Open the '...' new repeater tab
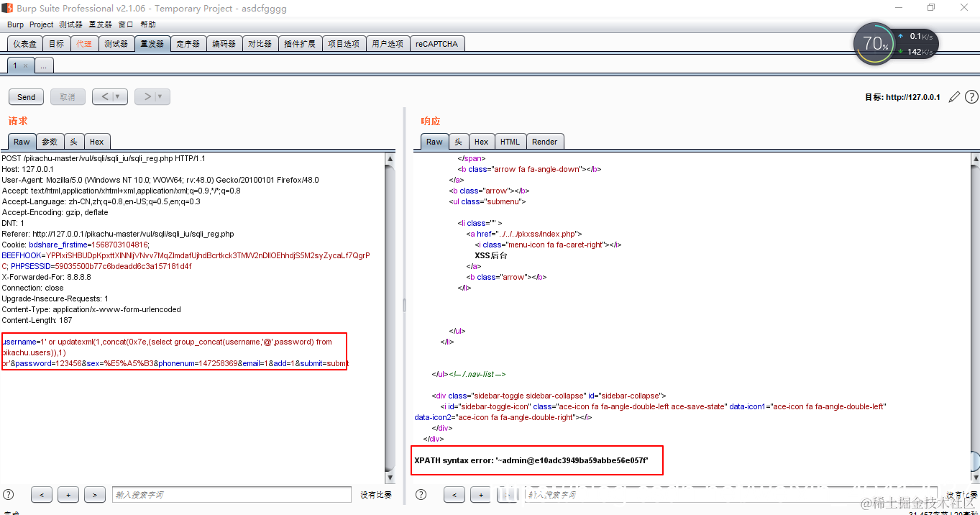 (44, 65)
